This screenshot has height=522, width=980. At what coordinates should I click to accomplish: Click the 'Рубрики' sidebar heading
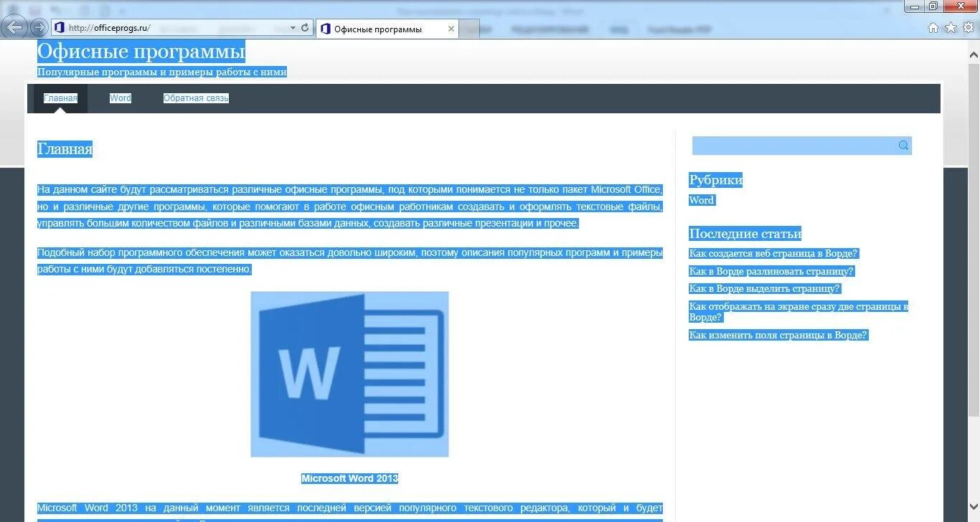pyautogui.click(x=716, y=180)
